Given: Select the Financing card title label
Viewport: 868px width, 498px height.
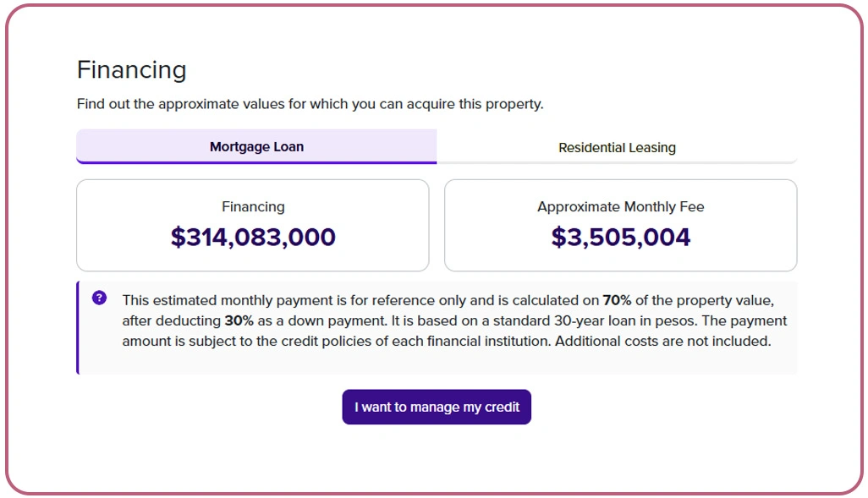Looking at the screenshot, I should (x=253, y=206).
